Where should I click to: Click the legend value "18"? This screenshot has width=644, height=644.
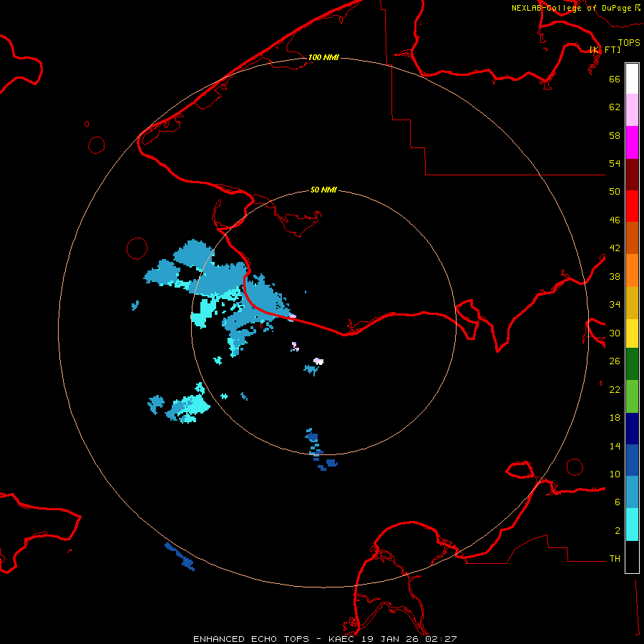(615, 418)
